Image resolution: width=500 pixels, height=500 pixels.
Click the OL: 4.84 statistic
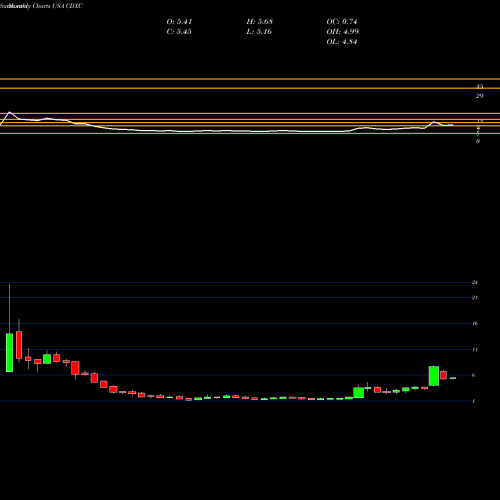coord(342,42)
